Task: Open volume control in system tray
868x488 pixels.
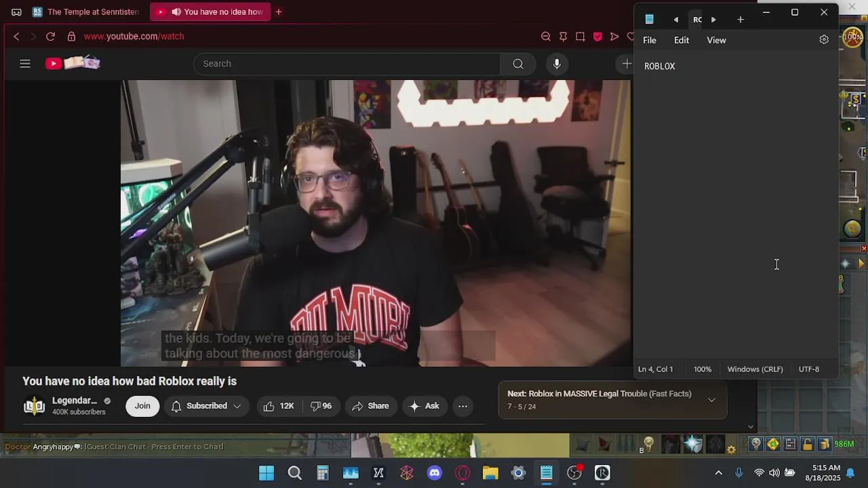Action: pos(774,473)
